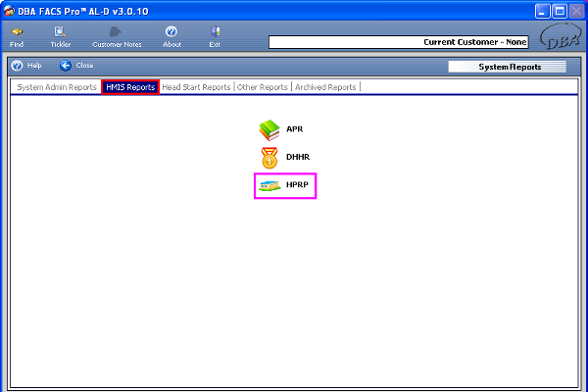This screenshot has height=392, width=588.
Task: Open the APR report books icon
Action: (269, 129)
